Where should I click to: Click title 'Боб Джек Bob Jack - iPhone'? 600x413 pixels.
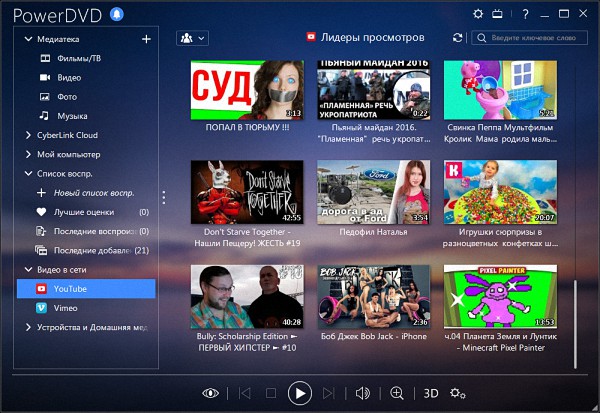(373, 336)
